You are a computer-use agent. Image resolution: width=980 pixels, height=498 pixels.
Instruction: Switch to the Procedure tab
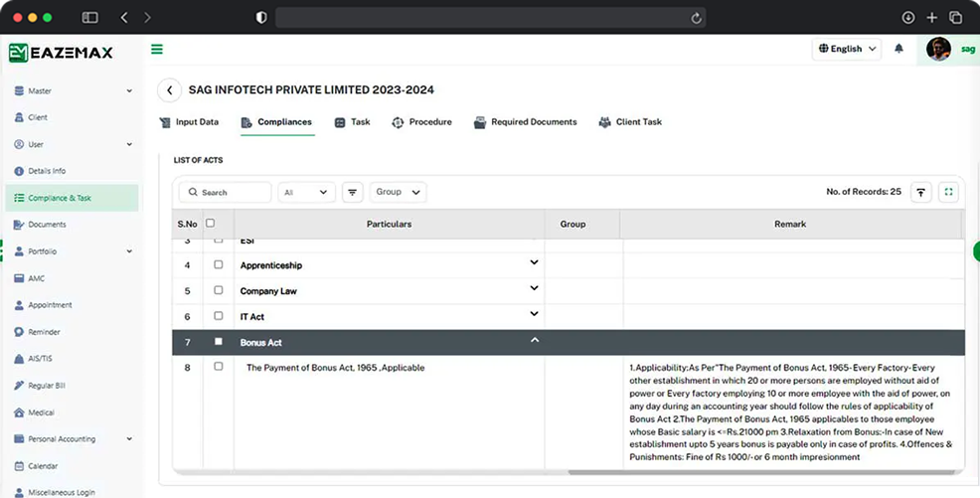pos(421,122)
